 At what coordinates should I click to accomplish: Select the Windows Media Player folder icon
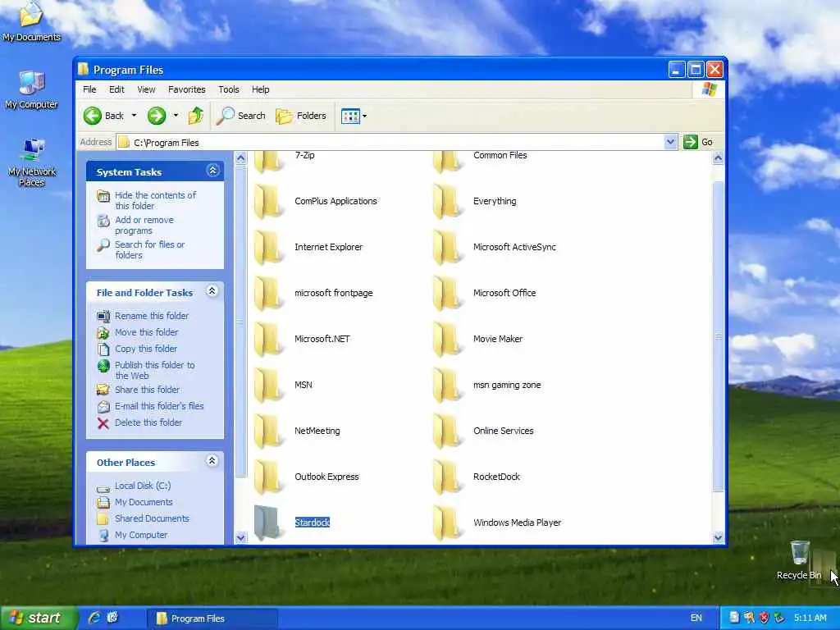pos(447,523)
